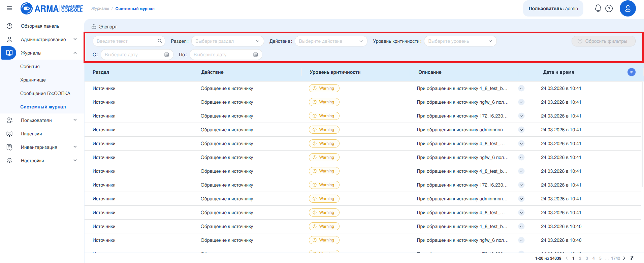
Task: Expand the Пользователи menu chevron
Action: [x=75, y=120]
